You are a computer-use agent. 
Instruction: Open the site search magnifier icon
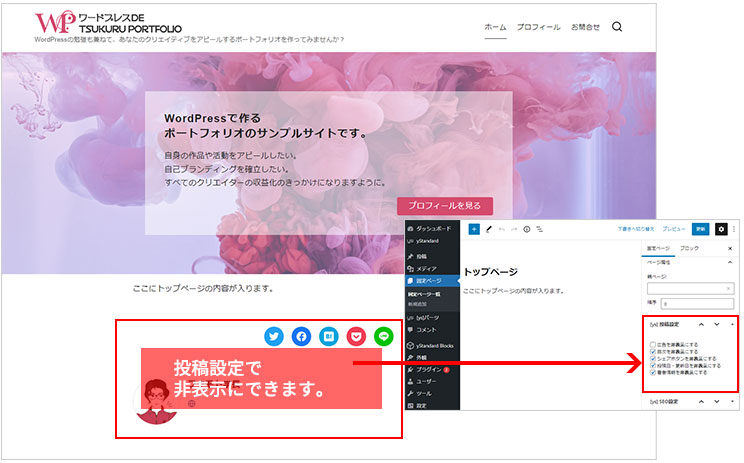pyautogui.click(x=616, y=27)
